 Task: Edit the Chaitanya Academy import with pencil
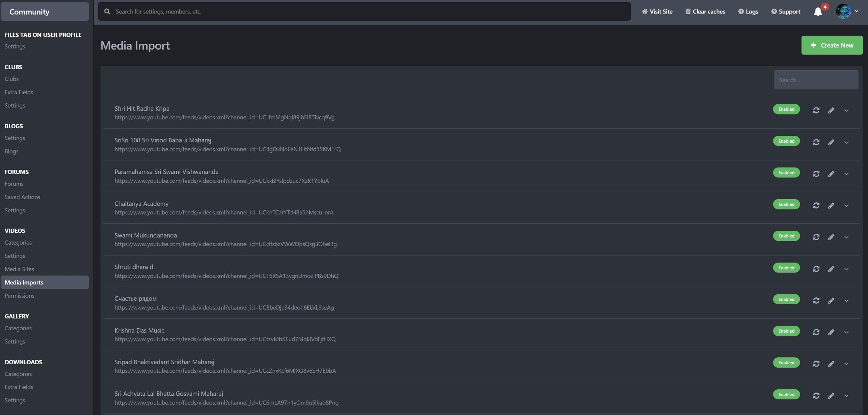(x=831, y=206)
